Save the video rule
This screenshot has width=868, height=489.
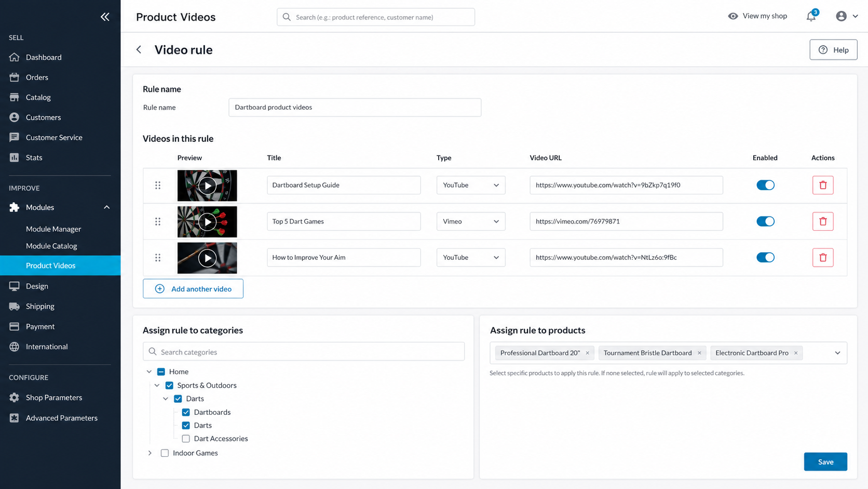825,461
